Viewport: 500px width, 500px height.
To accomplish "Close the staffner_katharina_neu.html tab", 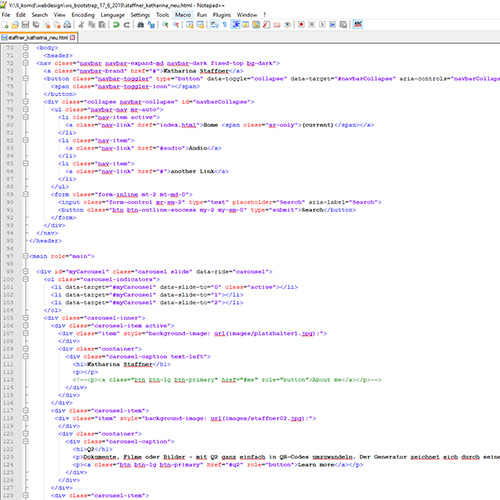I will pyautogui.click(x=73, y=38).
